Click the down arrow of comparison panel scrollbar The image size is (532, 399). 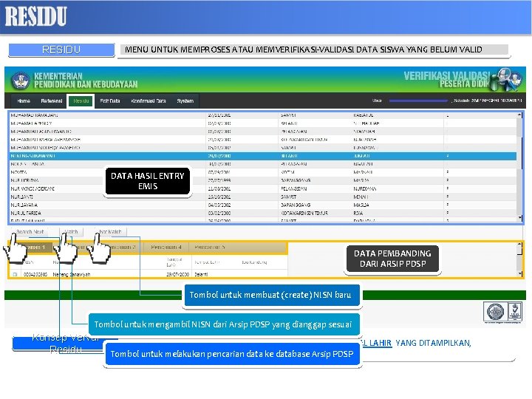click(519, 273)
